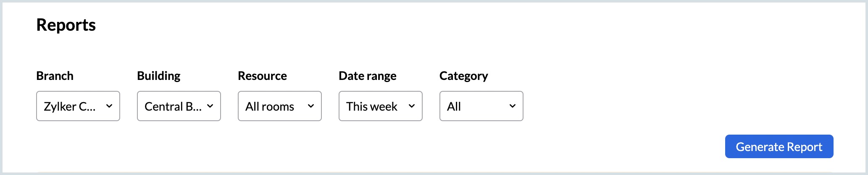Click the Date range chevron arrow
Image resolution: width=868 pixels, height=175 pixels.
[412, 106]
